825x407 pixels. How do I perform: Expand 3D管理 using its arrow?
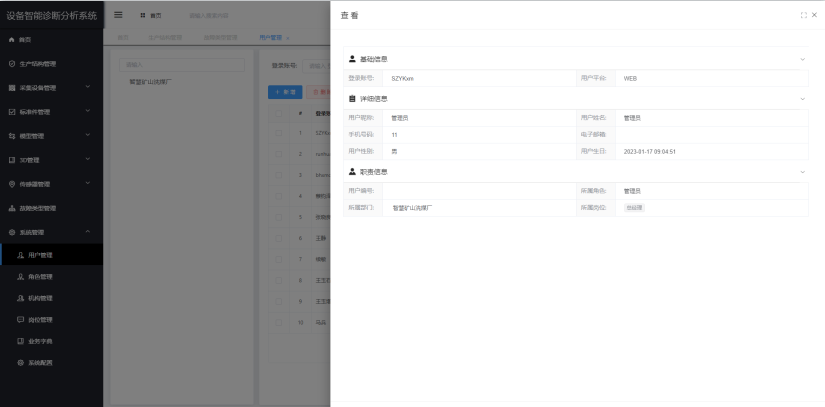coord(88,159)
